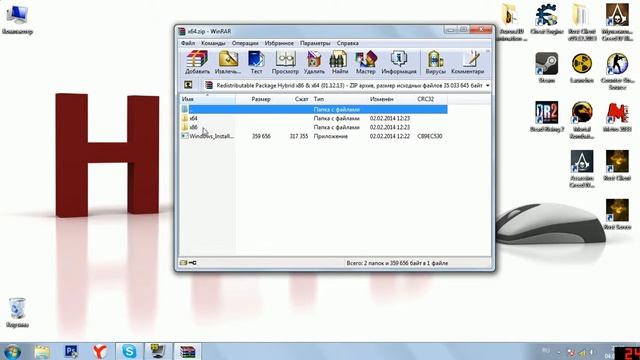Click the WinRAR status bar totals text
The width and height of the screenshot is (640, 360).
397,263
